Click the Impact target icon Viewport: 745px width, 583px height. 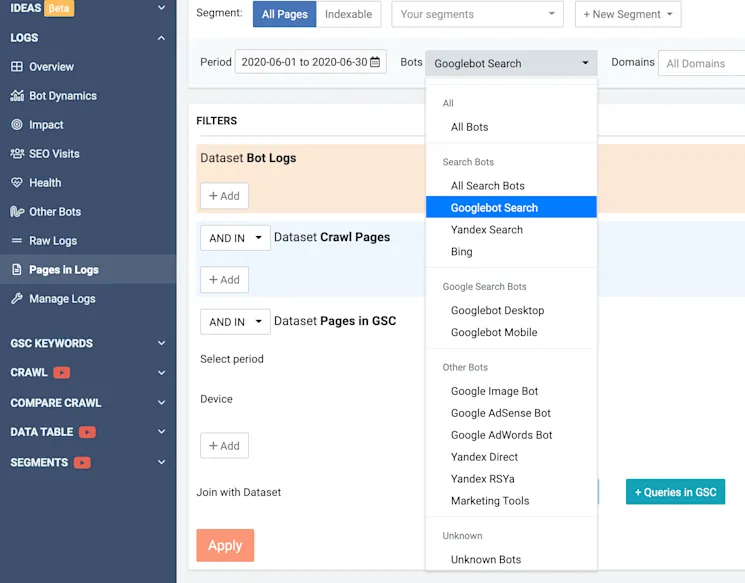(17, 124)
